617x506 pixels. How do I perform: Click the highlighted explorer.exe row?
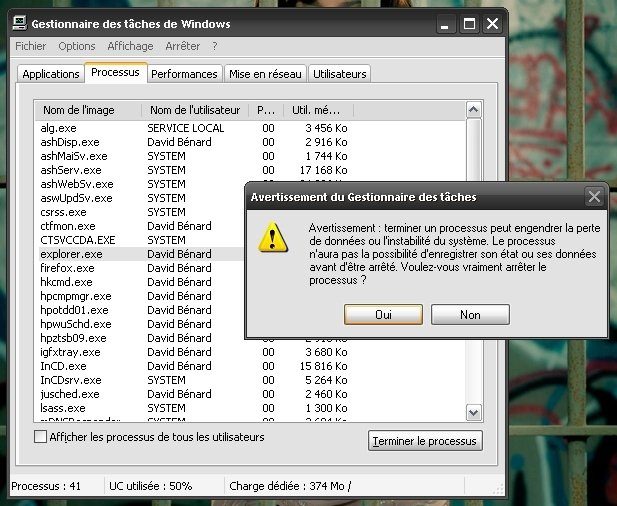(142, 254)
